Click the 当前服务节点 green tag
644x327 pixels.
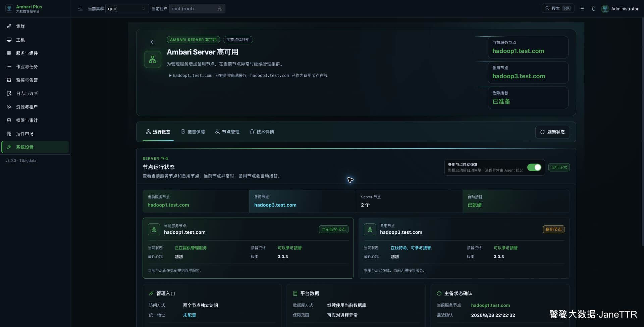(334, 229)
